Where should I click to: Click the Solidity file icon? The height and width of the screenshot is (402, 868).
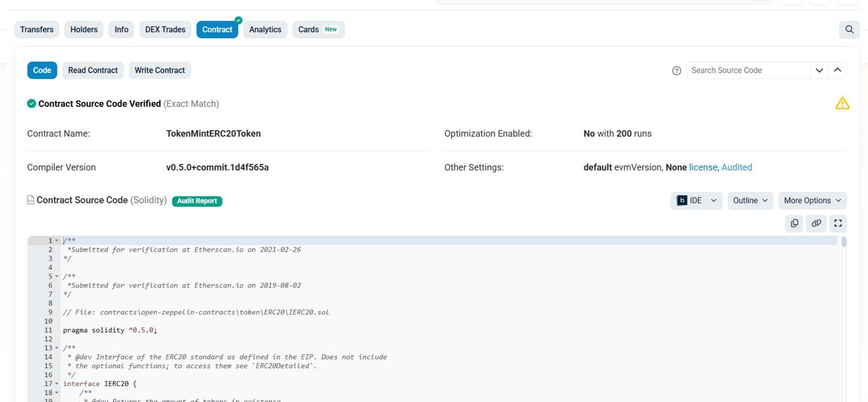[x=30, y=200]
